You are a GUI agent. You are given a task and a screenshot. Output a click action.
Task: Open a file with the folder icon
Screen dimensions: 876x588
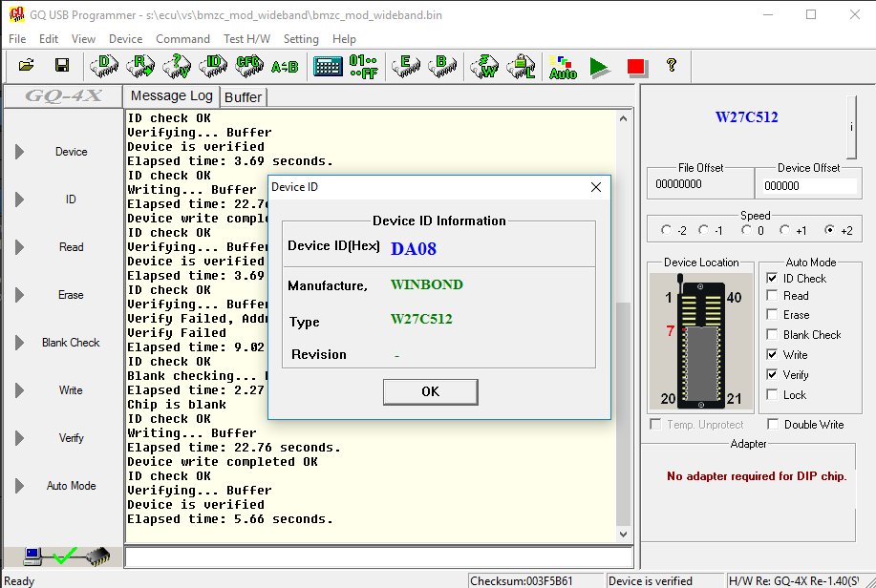(x=26, y=65)
